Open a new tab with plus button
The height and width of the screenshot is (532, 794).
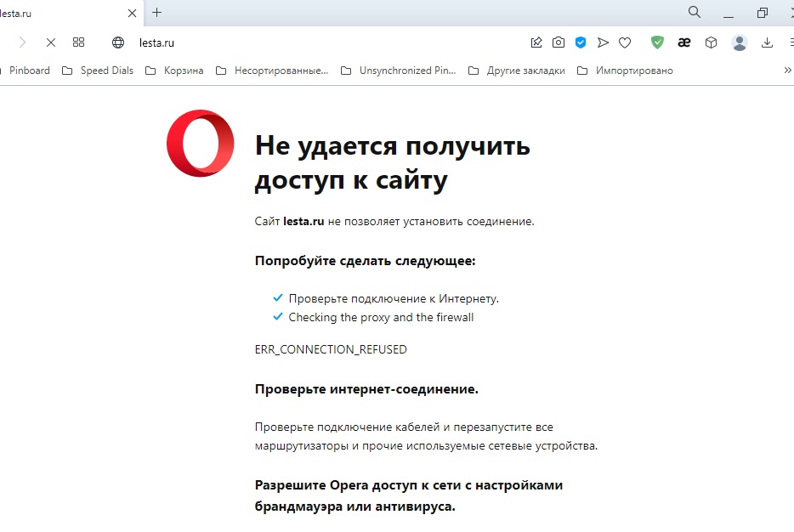pyautogui.click(x=157, y=13)
